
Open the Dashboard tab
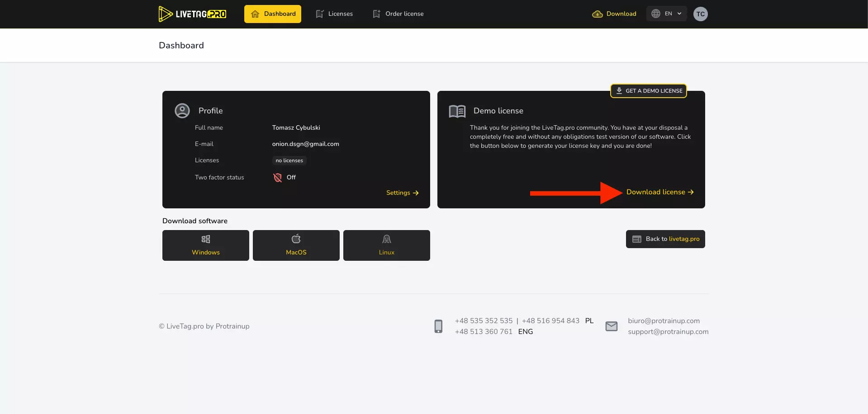273,14
